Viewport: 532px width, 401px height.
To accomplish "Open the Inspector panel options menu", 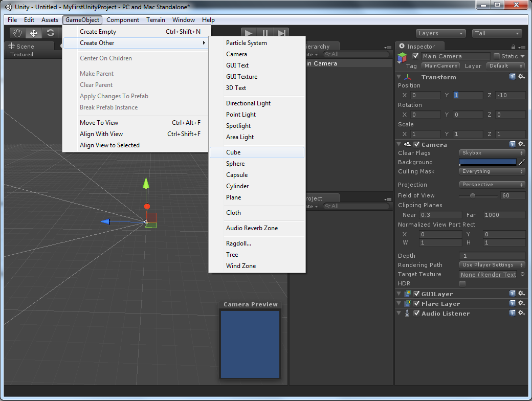I will pos(522,48).
